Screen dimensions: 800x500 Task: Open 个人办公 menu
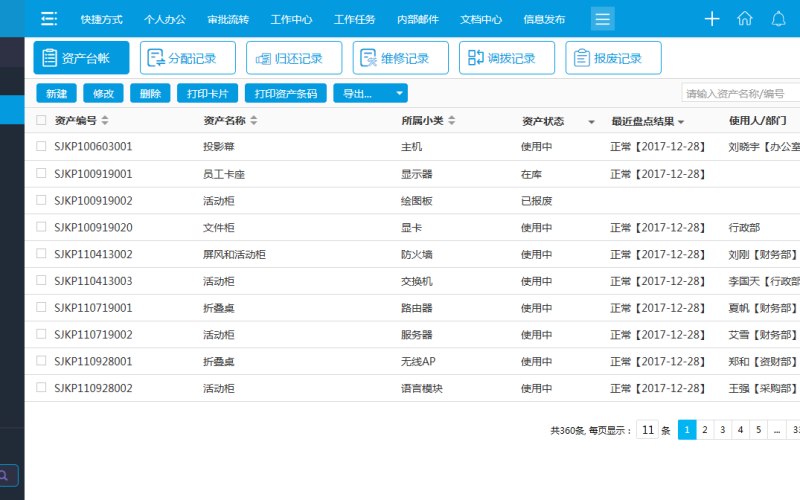click(165, 19)
